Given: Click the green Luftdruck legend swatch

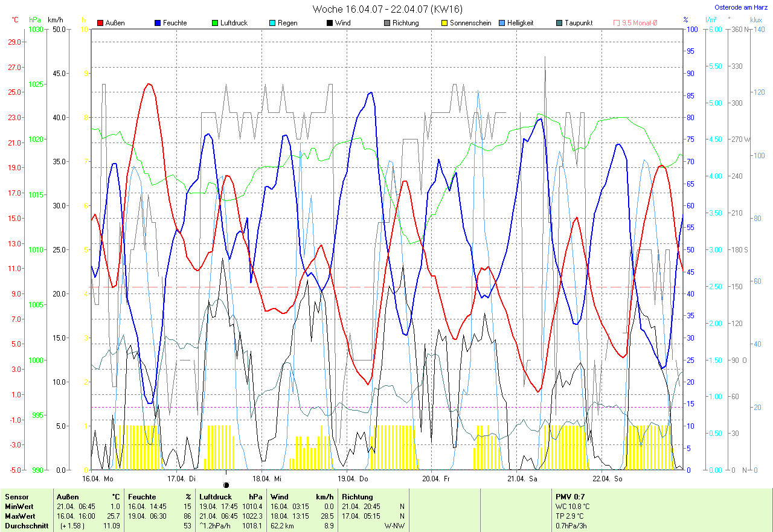Looking at the screenshot, I should [215, 23].
